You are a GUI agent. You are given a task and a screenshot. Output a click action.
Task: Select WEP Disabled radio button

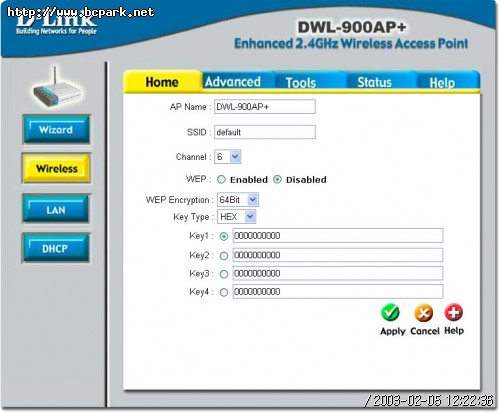tap(277, 179)
